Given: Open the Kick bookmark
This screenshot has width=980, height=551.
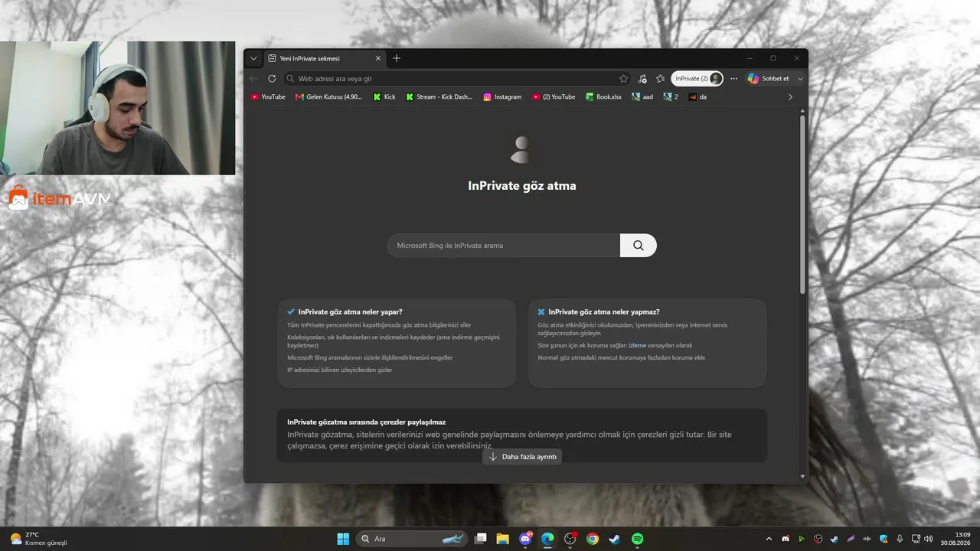Looking at the screenshot, I should click(x=384, y=97).
